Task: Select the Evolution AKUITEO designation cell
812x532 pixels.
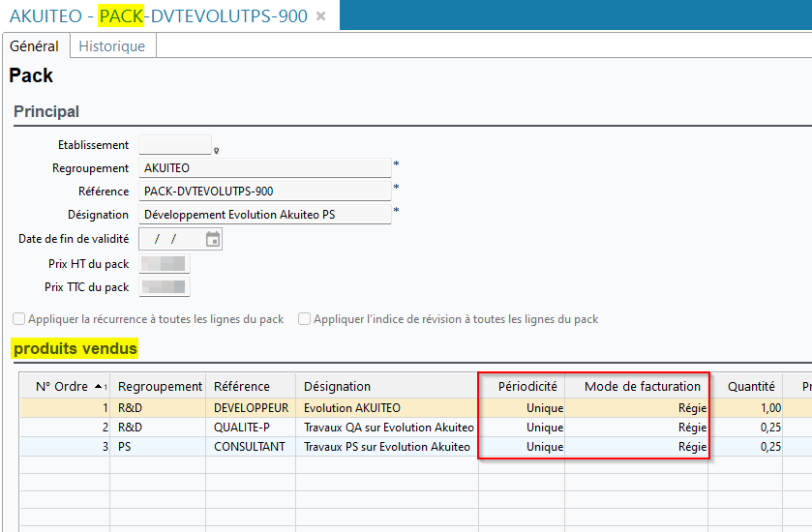Action: [x=387, y=408]
